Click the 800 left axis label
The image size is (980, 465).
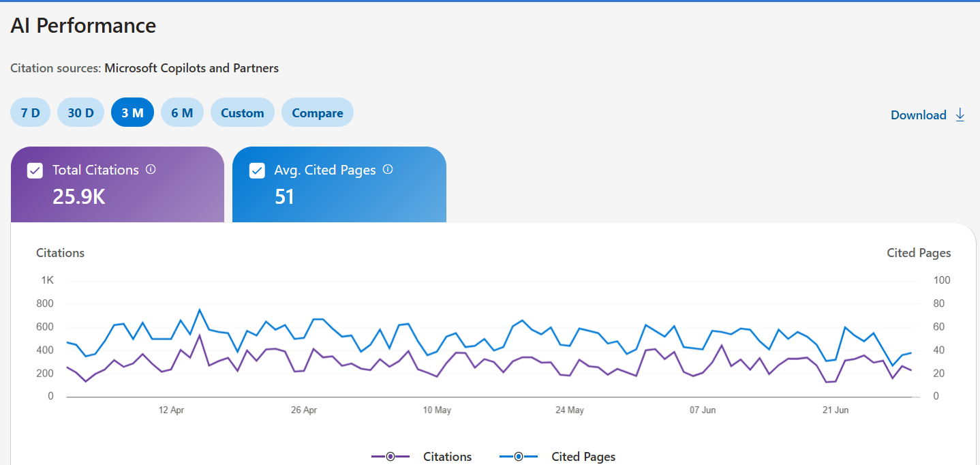[46, 303]
